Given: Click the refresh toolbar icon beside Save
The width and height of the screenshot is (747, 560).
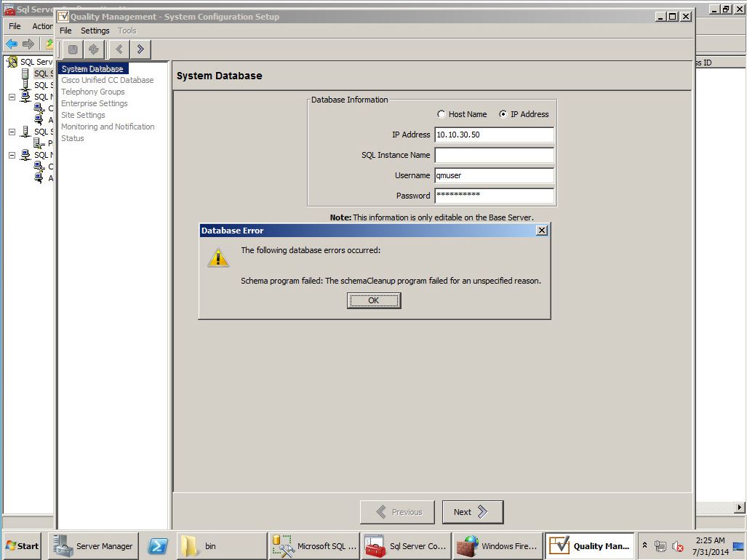Looking at the screenshot, I should pos(94,49).
